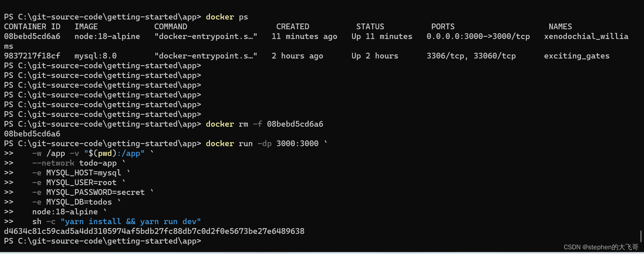This screenshot has height=254, width=644.
Task: Click the '2 hours ago' created value
Action: [x=298, y=56]
